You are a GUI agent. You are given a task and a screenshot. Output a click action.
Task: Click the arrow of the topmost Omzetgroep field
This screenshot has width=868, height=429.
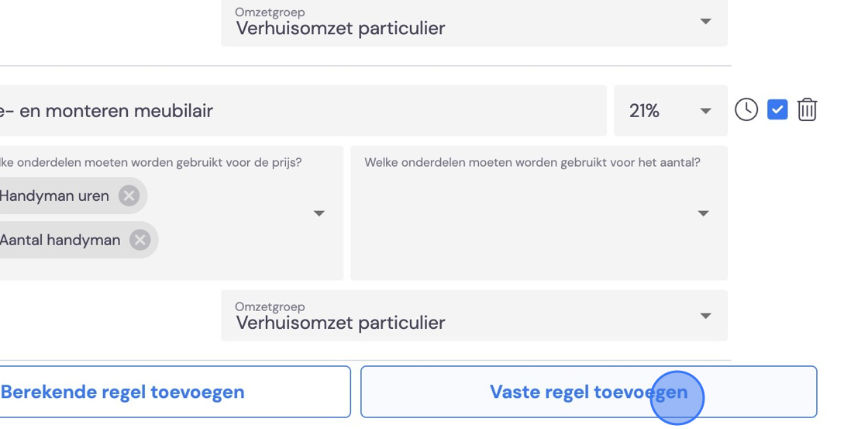704,21
